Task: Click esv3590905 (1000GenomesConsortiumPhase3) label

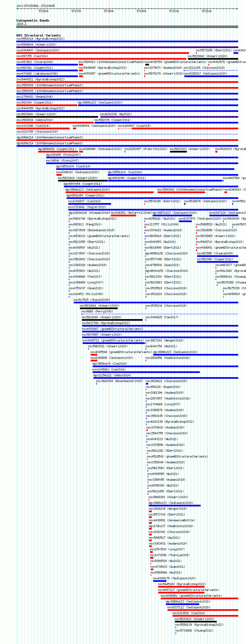Action: tap(50, 91)
